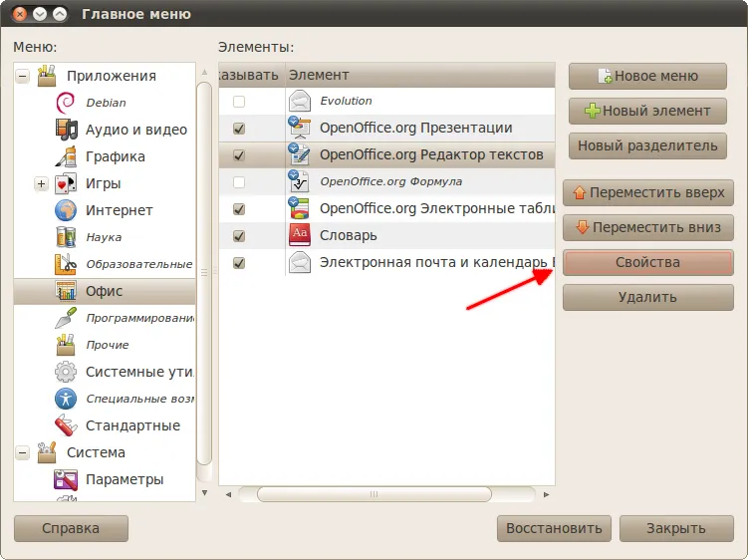The height and width of the screenshot is (560, 748).
Task: Click the Удалить button
Action: point(647,297)
